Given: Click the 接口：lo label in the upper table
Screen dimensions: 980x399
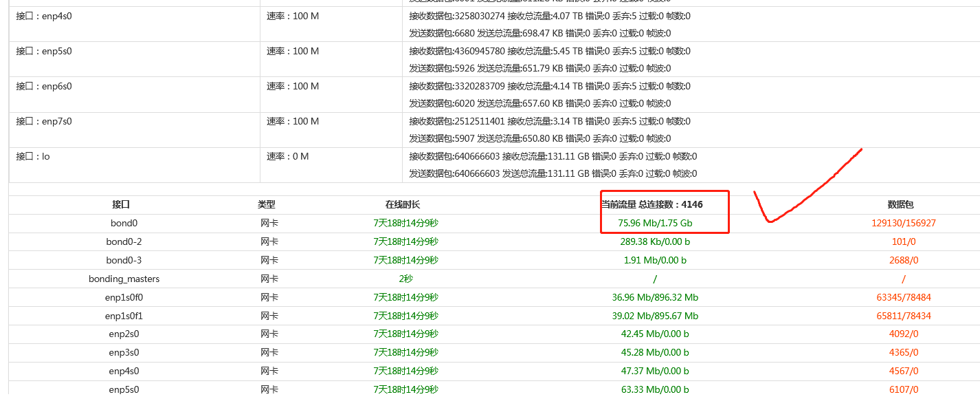Looking at the screenshot, I should pos(33,156).
